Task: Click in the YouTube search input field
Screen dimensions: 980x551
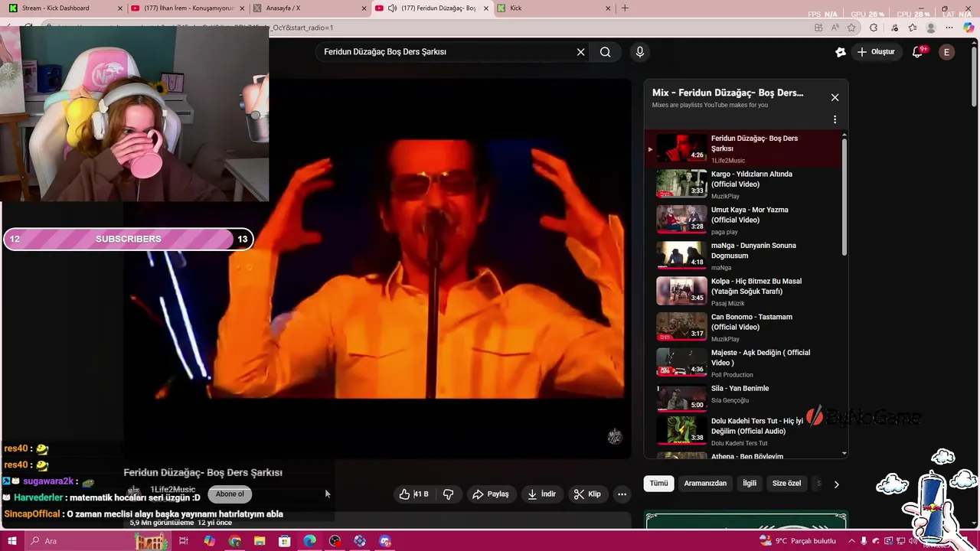Action: click(446, 52)
